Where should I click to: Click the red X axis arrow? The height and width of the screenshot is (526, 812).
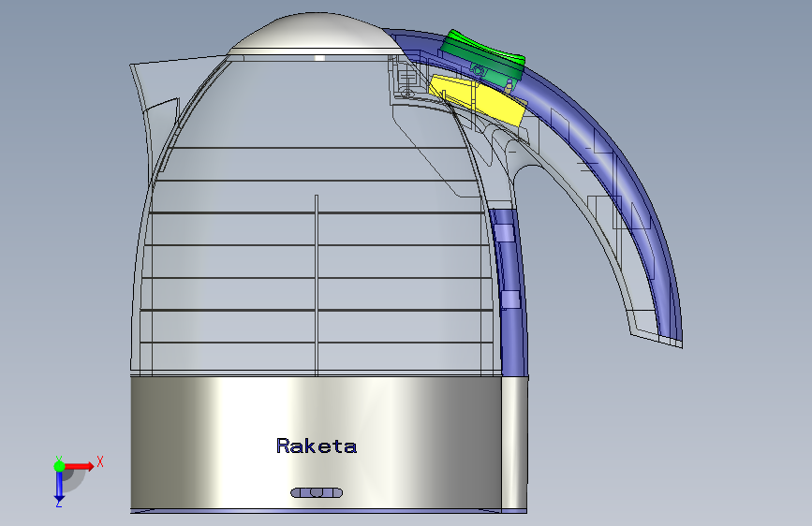click(x=81, y=466)
